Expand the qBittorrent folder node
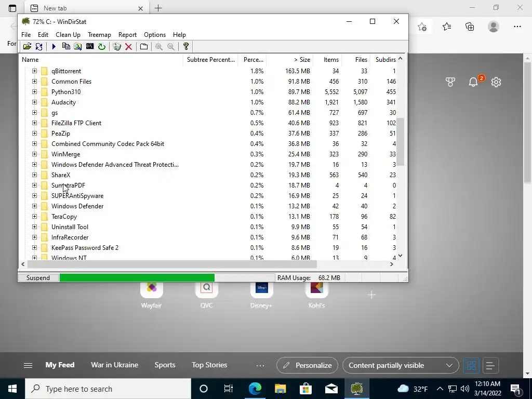Viewport: 532px width, 399px height. 34,71
